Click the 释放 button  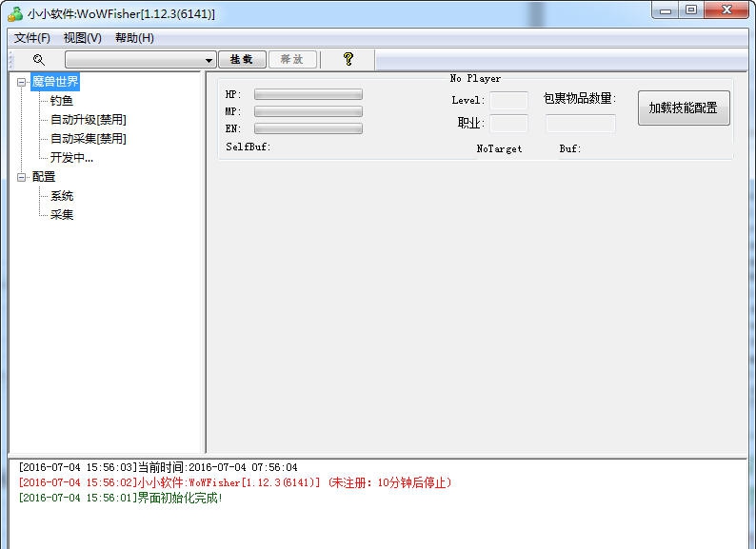292,59
